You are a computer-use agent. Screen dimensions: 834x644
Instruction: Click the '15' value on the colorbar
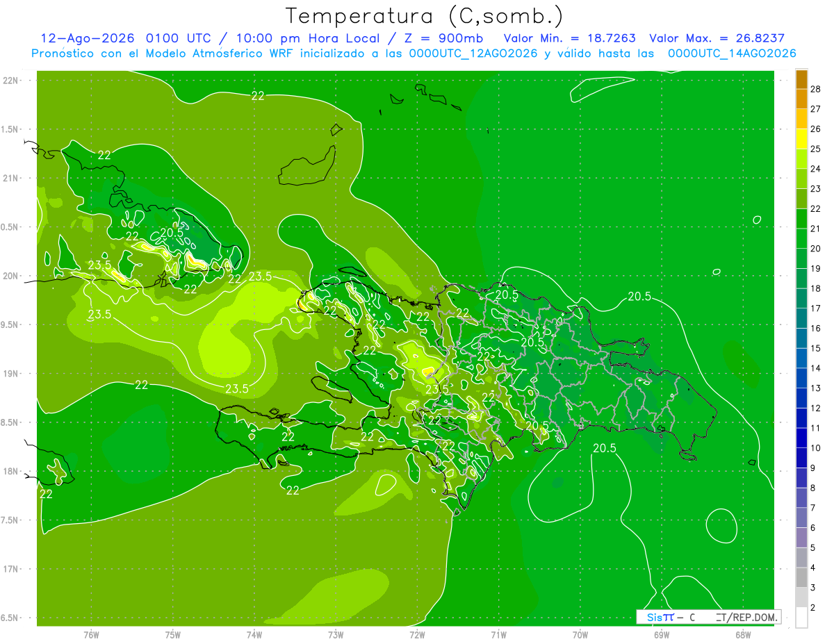(816, 349)
